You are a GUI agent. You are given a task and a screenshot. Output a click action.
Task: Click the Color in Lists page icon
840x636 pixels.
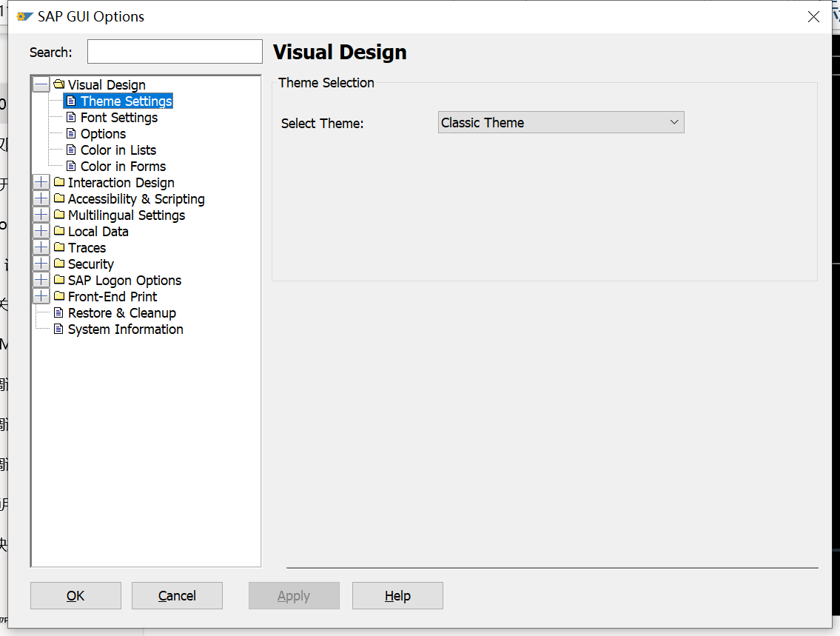pyautogui.click(x=71, y=150)
